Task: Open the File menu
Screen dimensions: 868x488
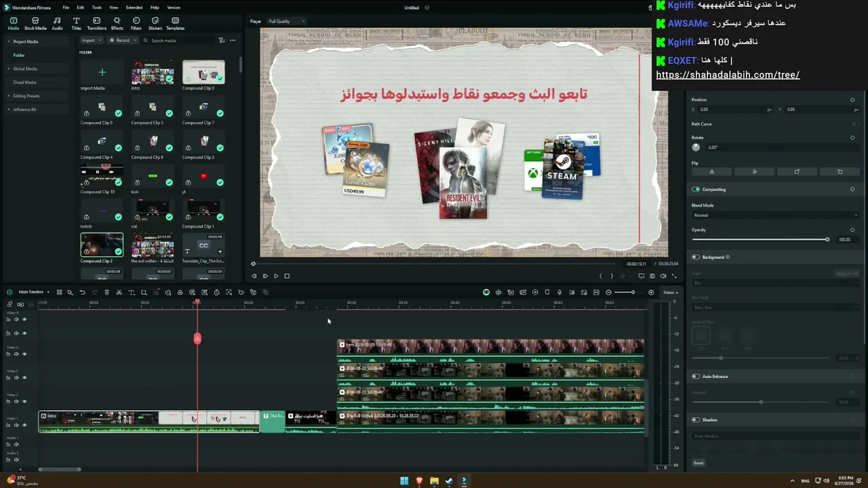Action: pos(66,7)
